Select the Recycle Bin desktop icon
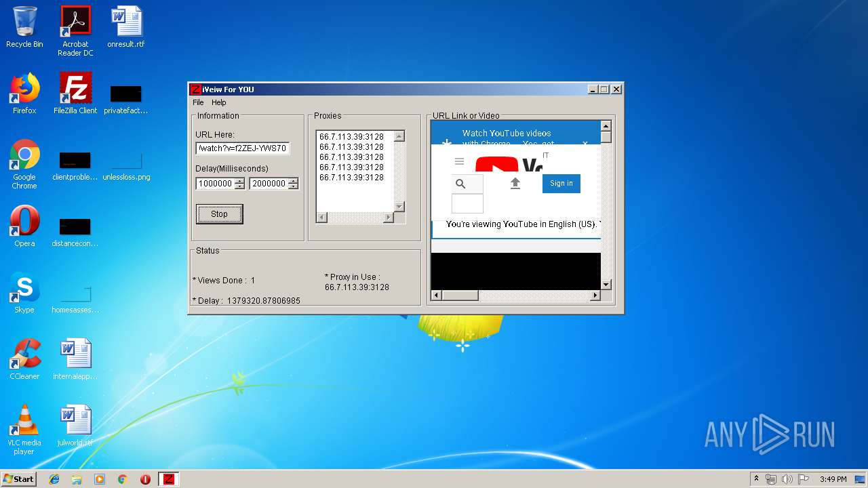 [24, 28]
